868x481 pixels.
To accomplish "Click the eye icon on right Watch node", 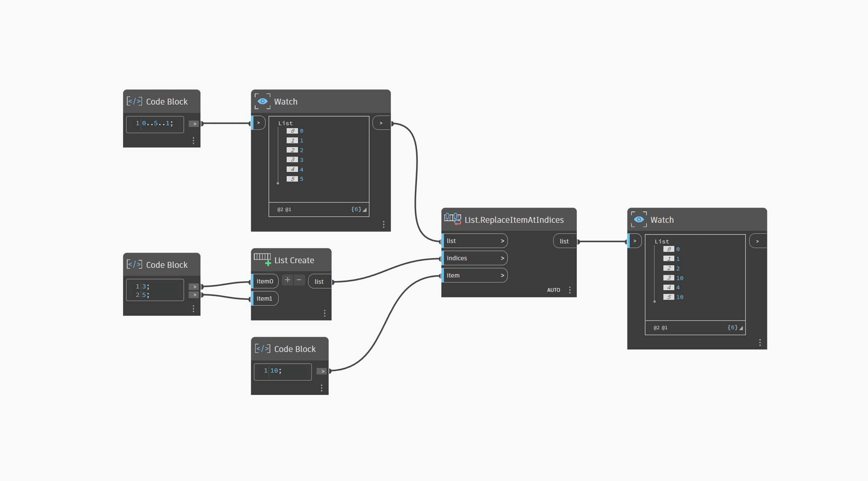I will [x=639, y=220].
